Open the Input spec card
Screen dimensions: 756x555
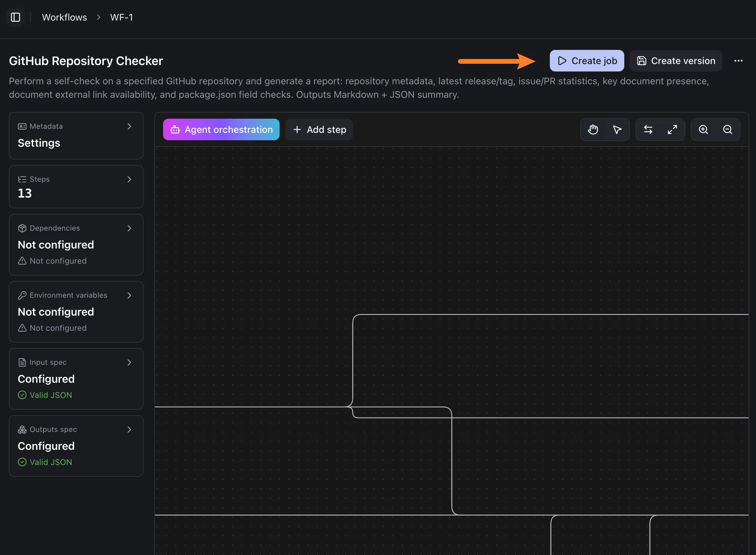(76, 379)
